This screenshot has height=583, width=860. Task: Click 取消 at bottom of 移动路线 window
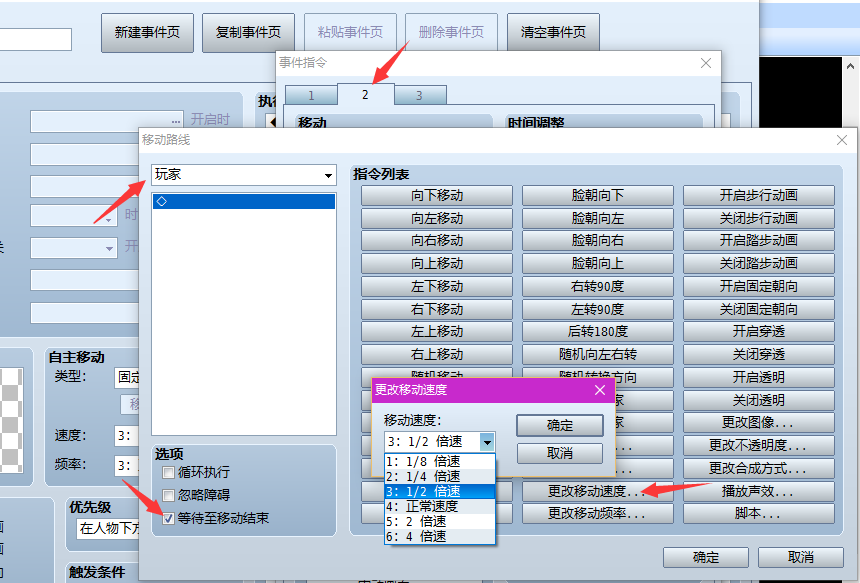tap(801, 558)
